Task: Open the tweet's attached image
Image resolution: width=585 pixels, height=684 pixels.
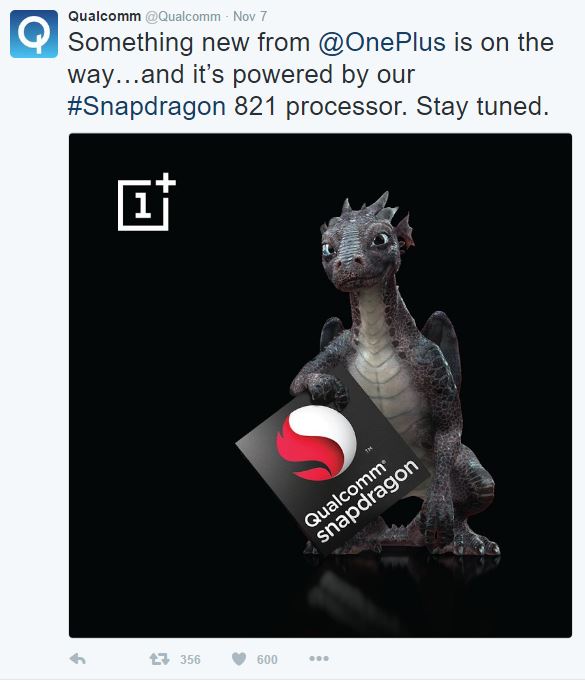Action: [x=320, y=385]
